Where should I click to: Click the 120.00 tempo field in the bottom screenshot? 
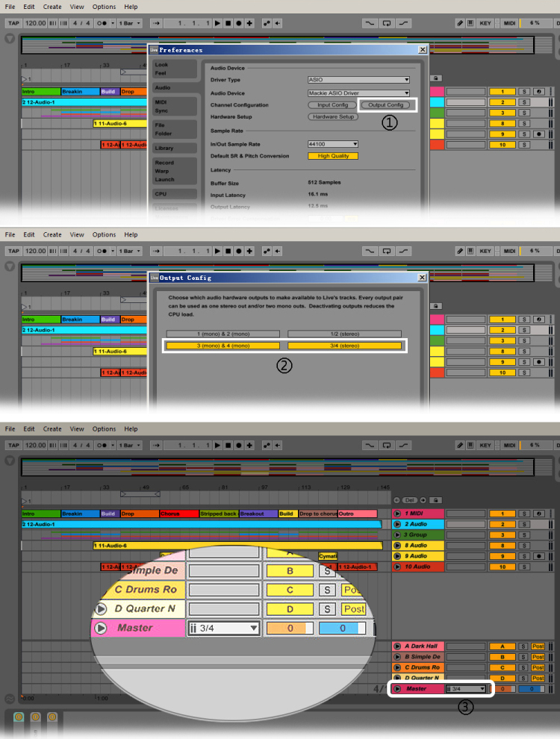point(35,446)
